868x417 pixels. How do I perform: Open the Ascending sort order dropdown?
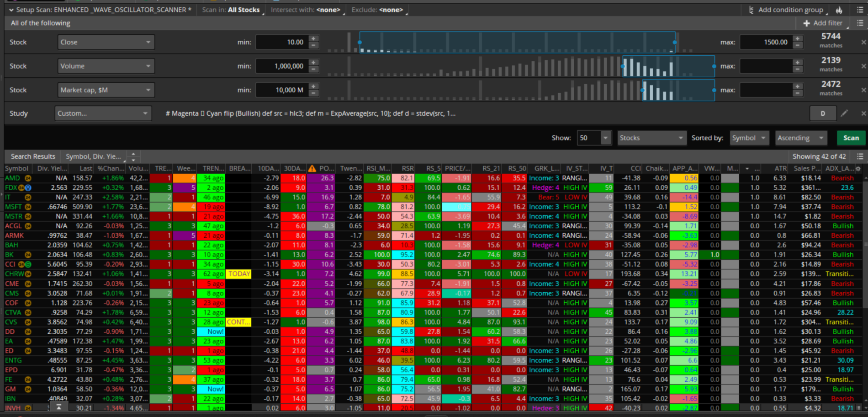pos(802,138)
